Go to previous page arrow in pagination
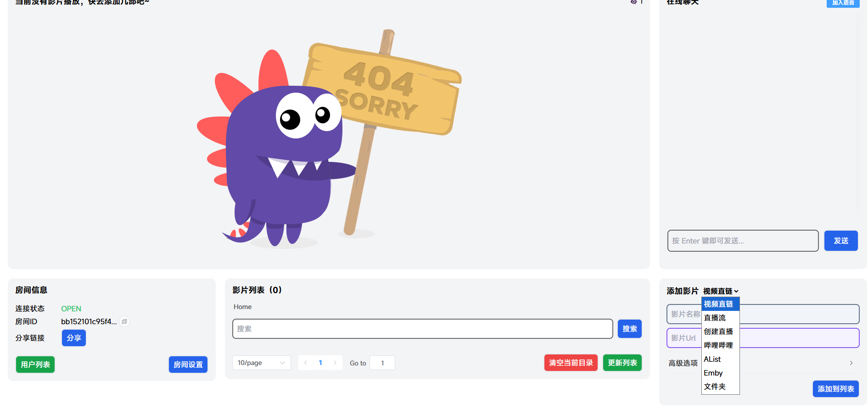The width and height of the screenshot is (868, 409). point(306,363)
